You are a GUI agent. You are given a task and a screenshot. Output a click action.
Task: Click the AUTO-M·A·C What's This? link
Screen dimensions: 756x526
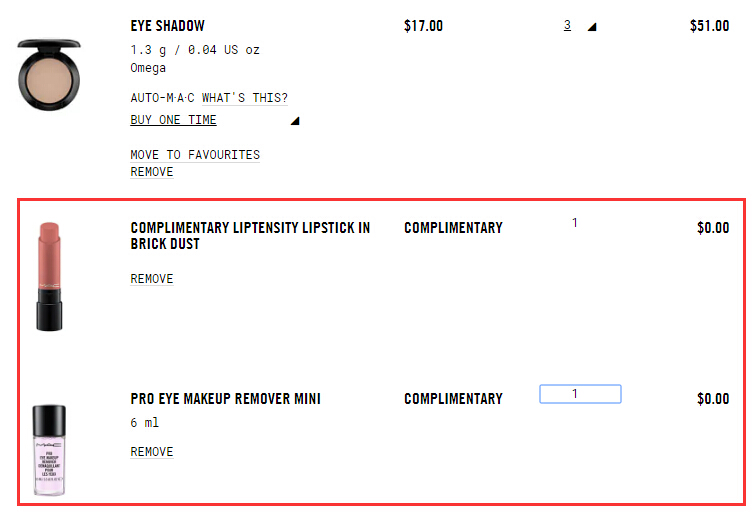click(x=209, y=98)
